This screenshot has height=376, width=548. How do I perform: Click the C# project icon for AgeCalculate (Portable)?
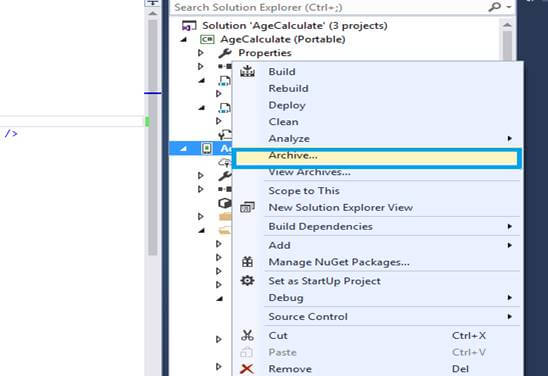[207, 39]
